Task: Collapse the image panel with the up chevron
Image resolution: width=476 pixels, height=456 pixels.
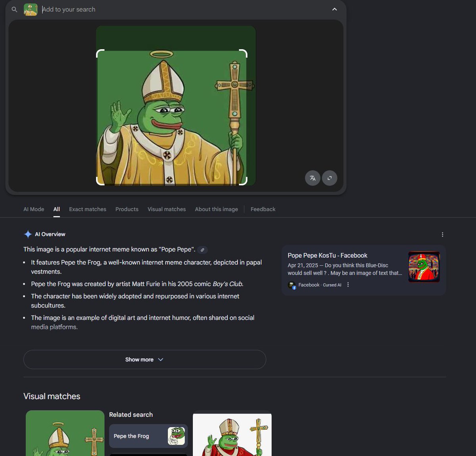Action: [x=334, y=9]
